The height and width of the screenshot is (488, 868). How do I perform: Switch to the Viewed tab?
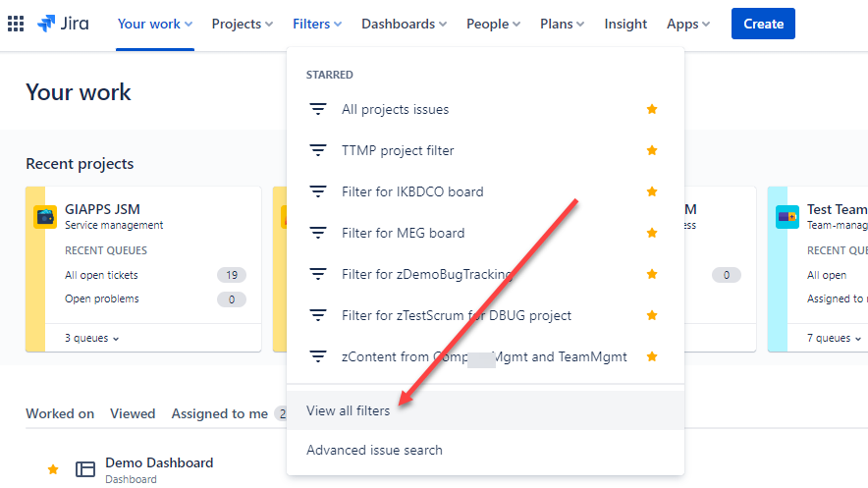pyautogui.click(x=133, y=413)
